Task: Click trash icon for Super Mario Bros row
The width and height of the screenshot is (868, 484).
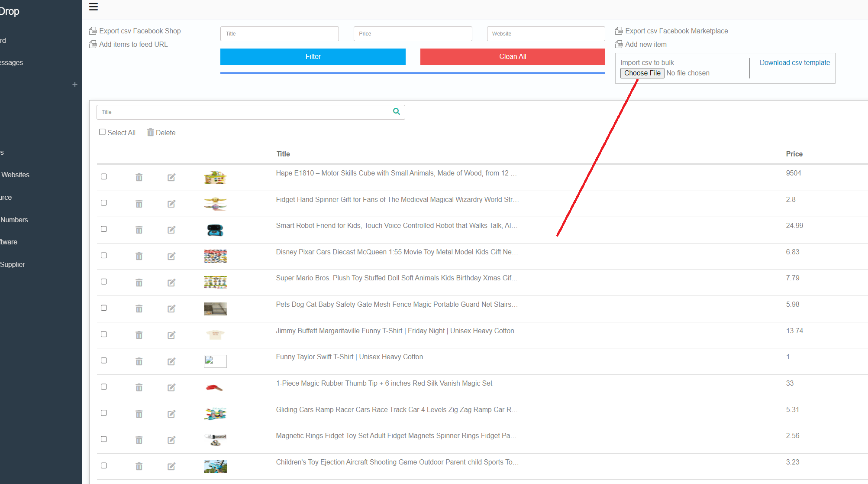Action: coord(139,283)
